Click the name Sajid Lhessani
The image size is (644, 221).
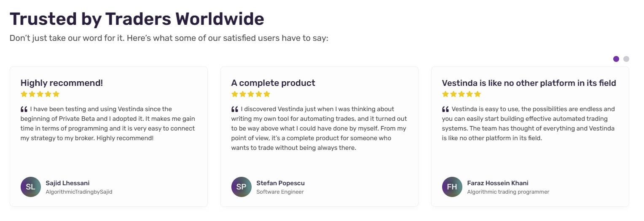(67, 183)
